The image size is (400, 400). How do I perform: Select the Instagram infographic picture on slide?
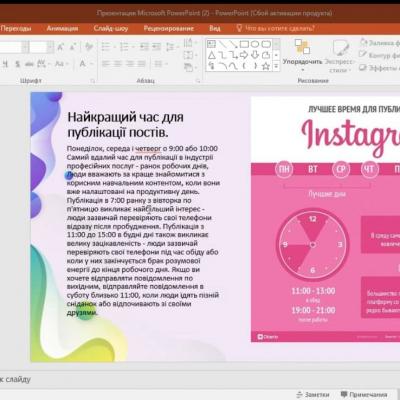325,219
